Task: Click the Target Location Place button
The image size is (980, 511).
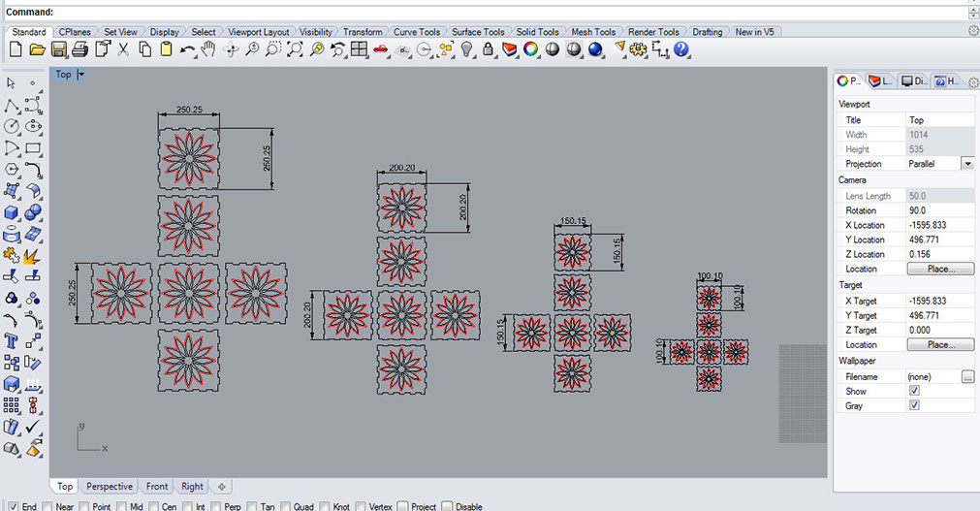Action: pyautogui.click(x=940, y=344)
